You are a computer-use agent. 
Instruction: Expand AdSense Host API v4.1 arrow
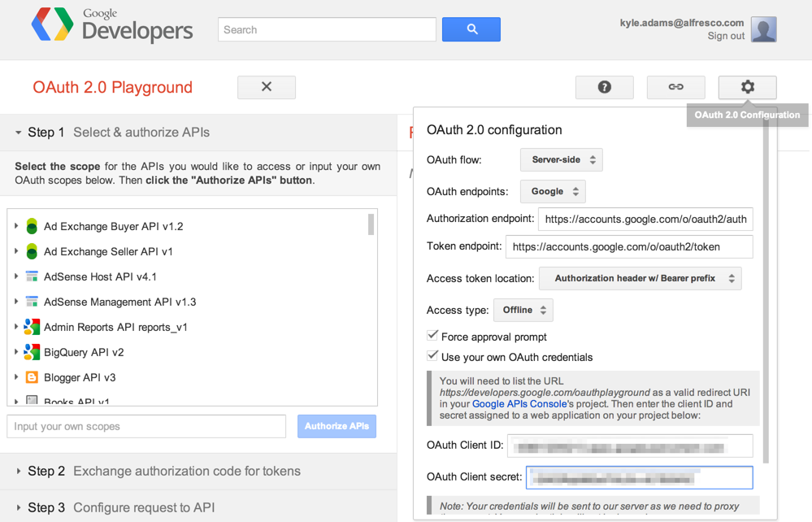coord(16,276)
